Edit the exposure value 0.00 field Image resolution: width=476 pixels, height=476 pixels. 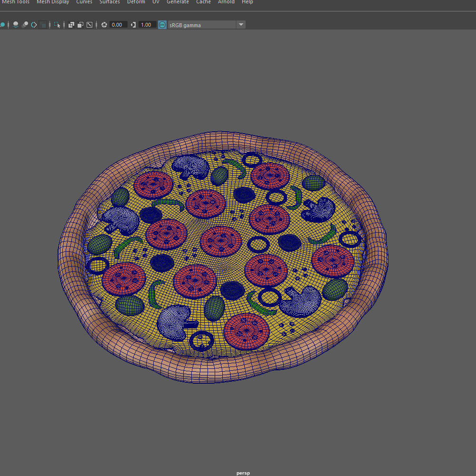pos(119,25)
